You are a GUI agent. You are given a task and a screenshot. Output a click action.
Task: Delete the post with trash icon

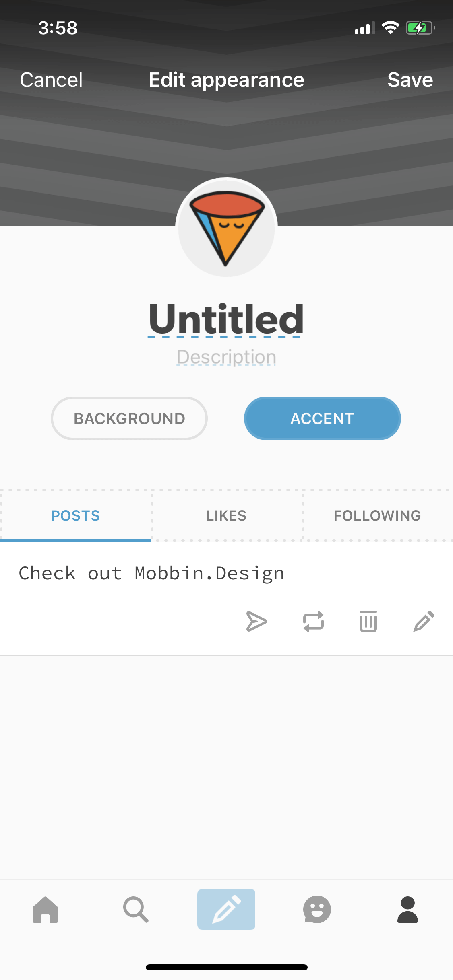click(x=368, y=622)
